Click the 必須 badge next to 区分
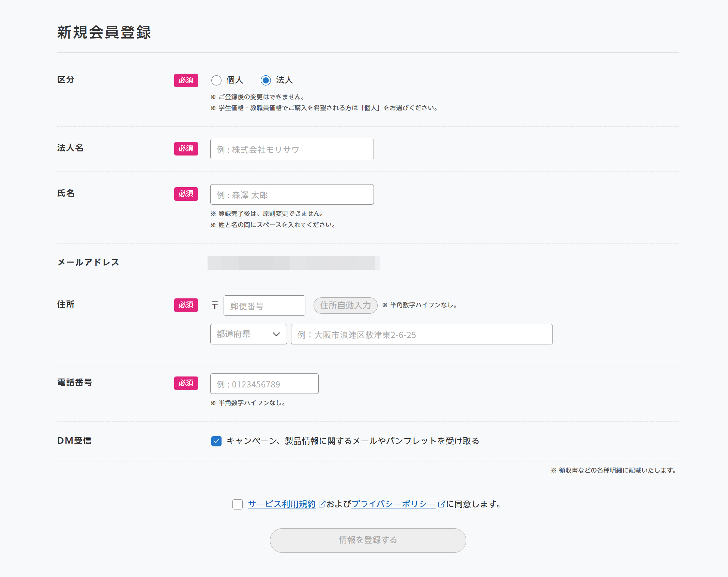 pyautogui.click(x=186, y=80)
